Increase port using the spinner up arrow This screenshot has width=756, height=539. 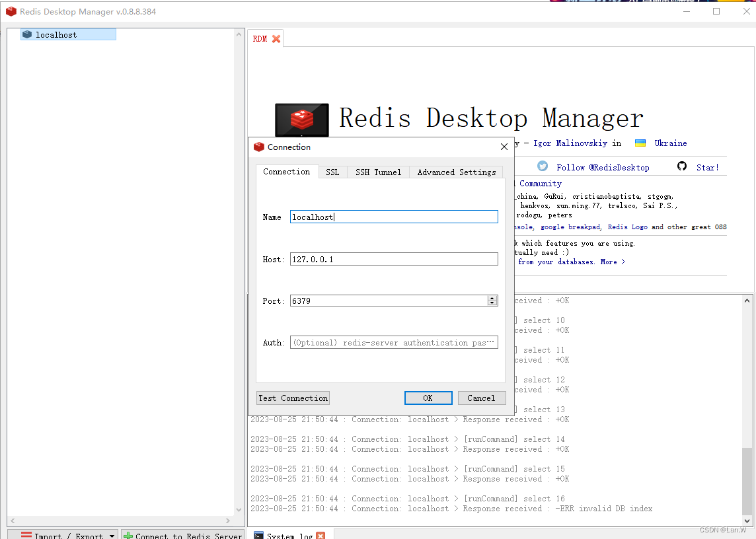coord(492,299)
